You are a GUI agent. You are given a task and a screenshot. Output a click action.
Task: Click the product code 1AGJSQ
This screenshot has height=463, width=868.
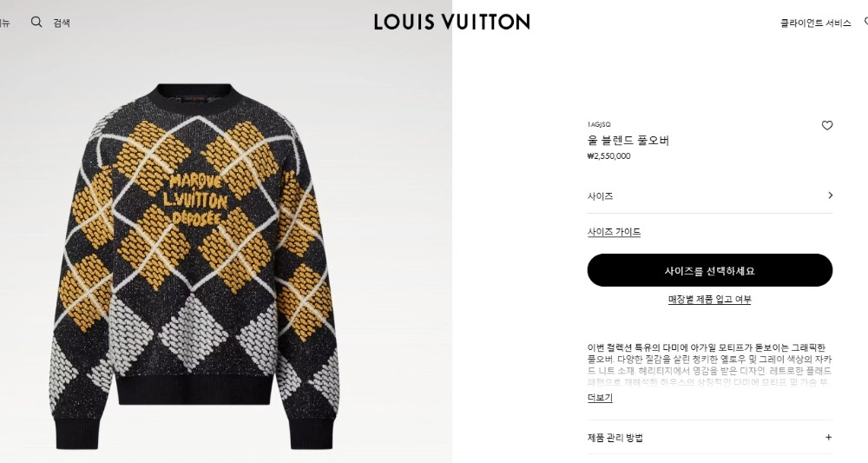[599, 124]
